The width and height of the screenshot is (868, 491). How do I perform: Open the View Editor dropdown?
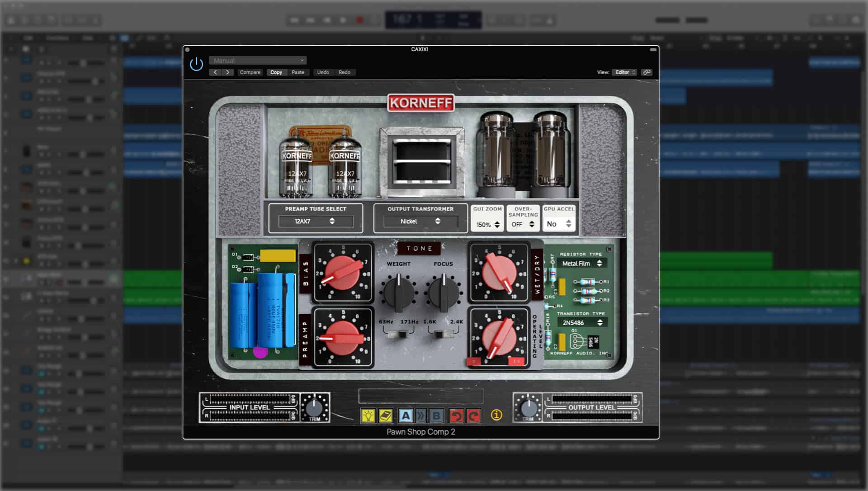624,72
